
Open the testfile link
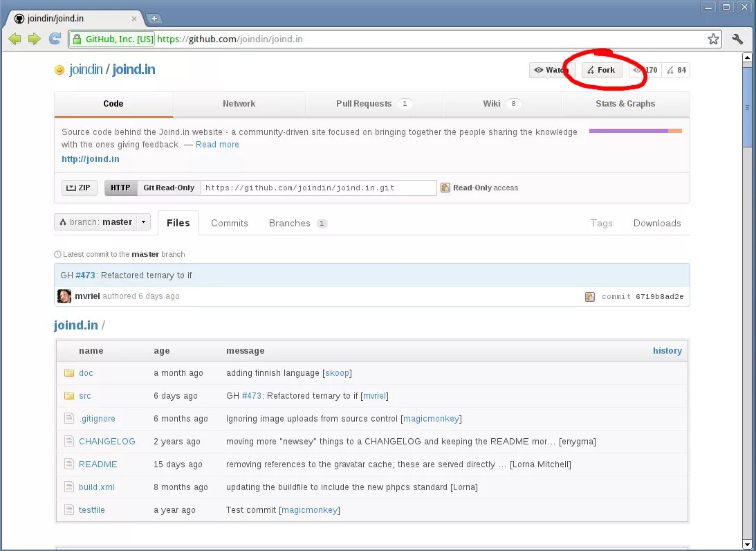(x=91, y=509)
